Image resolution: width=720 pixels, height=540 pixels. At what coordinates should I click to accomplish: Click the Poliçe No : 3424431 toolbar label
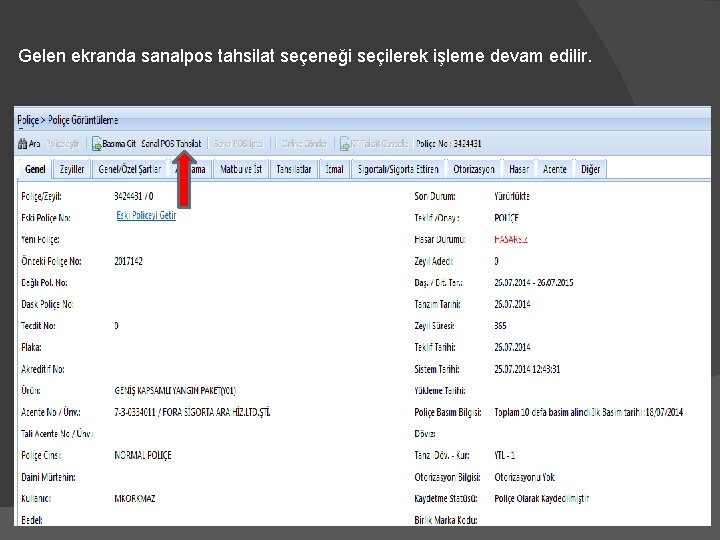449,144
